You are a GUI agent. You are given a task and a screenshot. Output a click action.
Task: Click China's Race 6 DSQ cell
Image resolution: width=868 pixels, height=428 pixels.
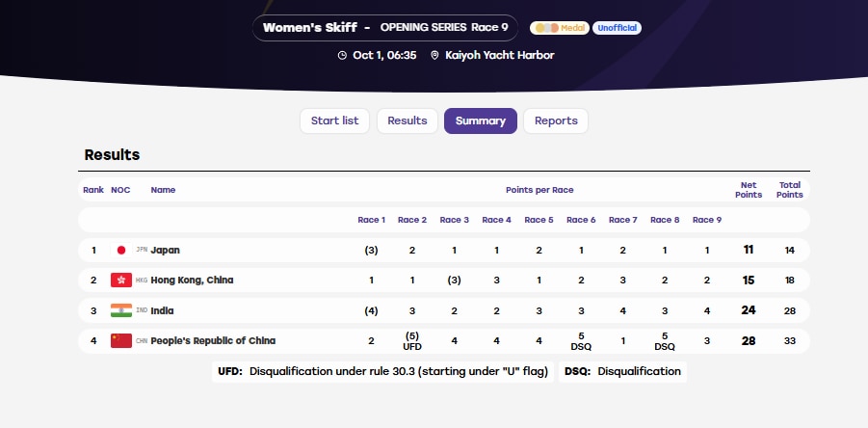coord(581,341)
